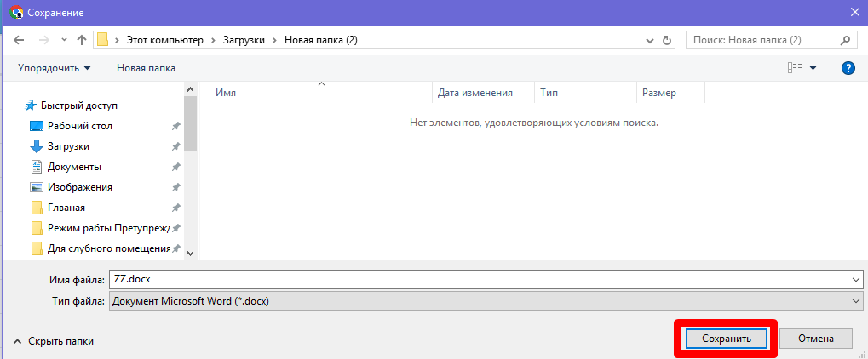Viewport: 868px width, 359px height.
Task: Open the 'Тип файла' combo box
Action: [486, 301]
